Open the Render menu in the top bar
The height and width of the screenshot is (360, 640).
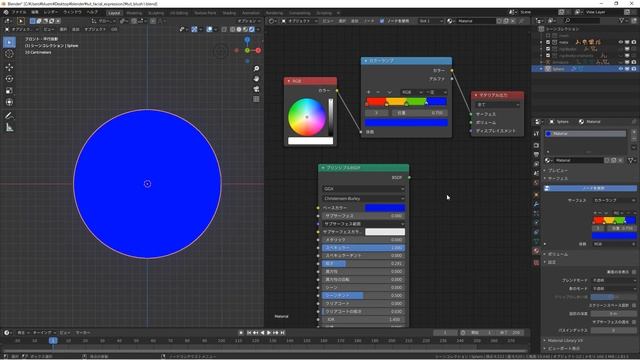[x=51, y=12]
